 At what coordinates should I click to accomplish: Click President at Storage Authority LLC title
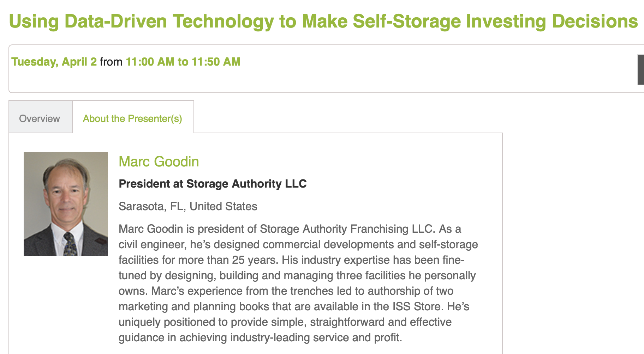click(x=213, y=184)
